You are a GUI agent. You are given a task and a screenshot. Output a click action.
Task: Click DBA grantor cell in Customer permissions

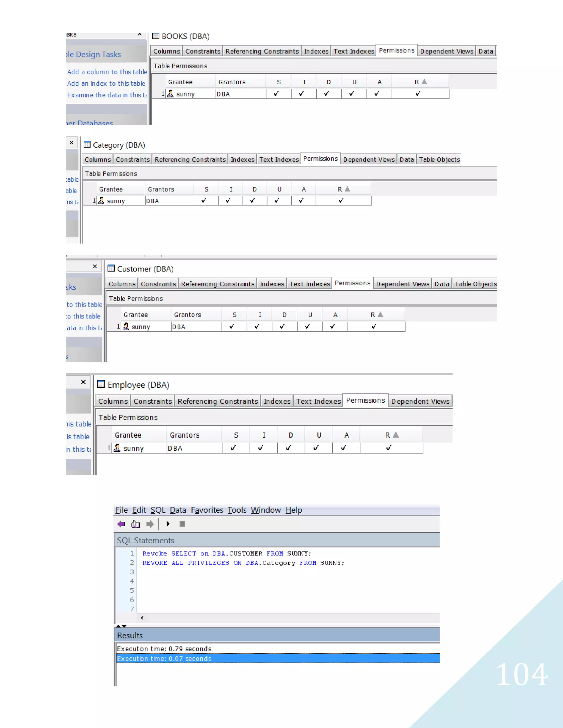pyautogui.click(x=197, y=326)
